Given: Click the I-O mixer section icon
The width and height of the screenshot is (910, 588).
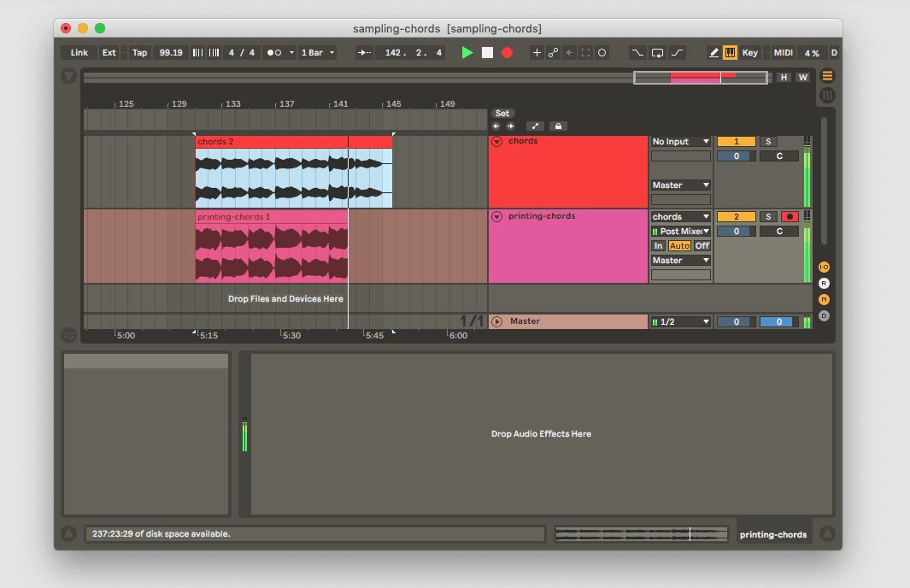Looking at the screenshot, I should pos(823,267).
